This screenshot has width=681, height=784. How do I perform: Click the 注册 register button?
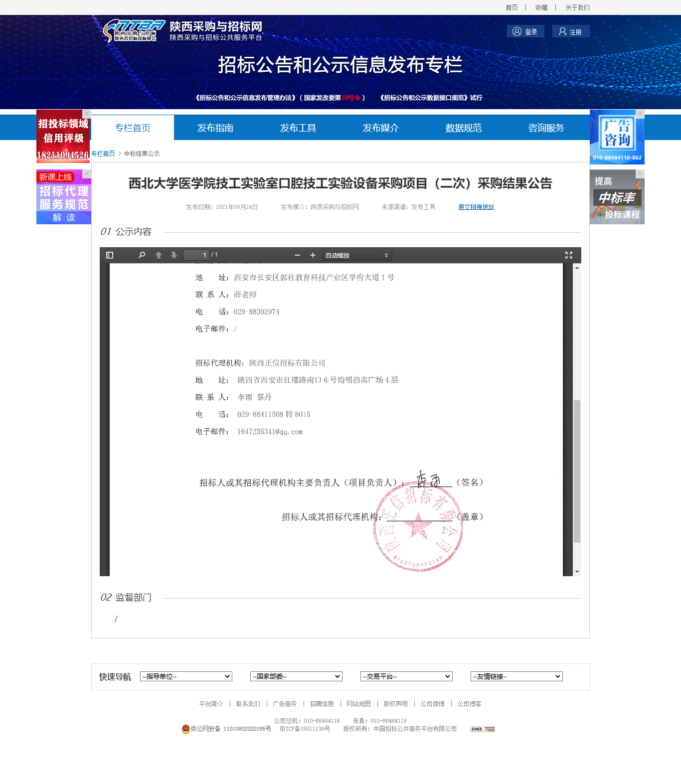[570, 32]
